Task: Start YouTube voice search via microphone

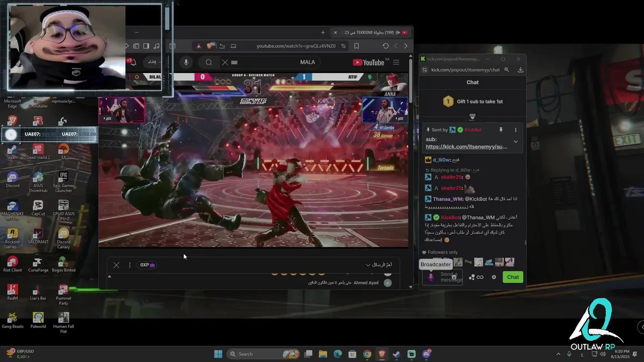Action: (186, 62)
